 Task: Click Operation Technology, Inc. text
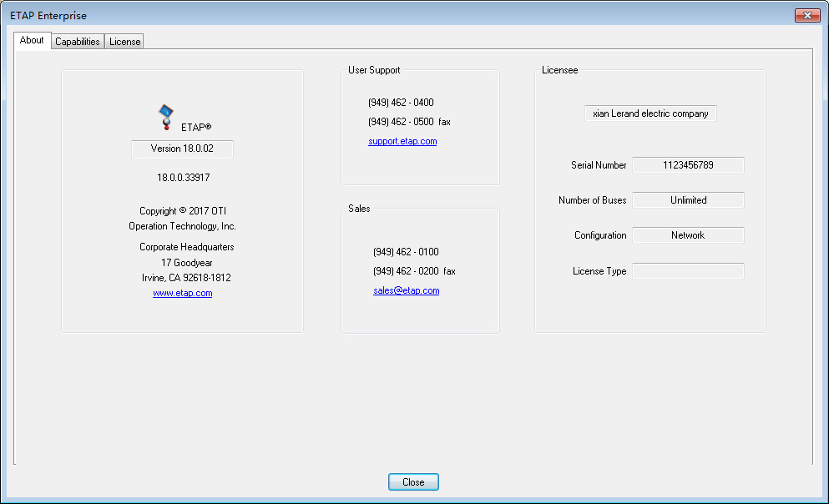coord(182,226)
